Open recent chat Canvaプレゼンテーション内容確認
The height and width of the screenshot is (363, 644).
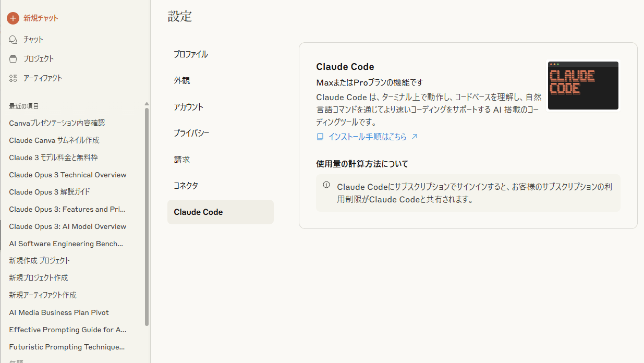(57, 123)
